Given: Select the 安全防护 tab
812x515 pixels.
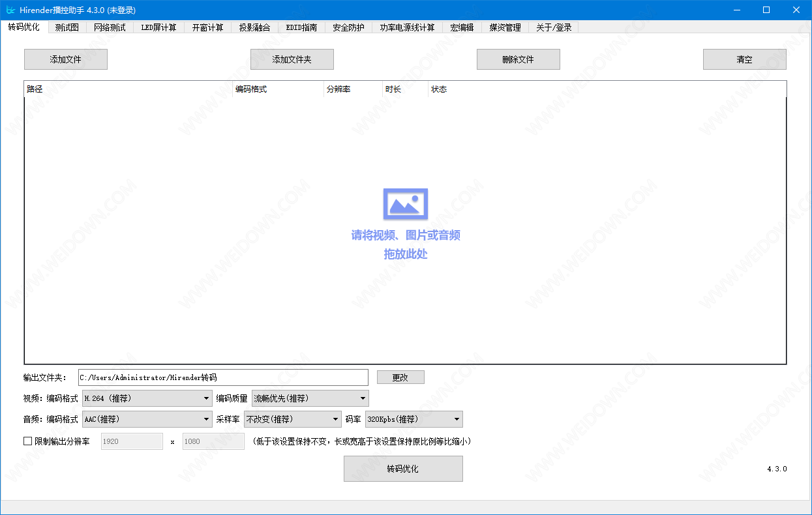Looking at the screenshot, I should coord(348,27).
